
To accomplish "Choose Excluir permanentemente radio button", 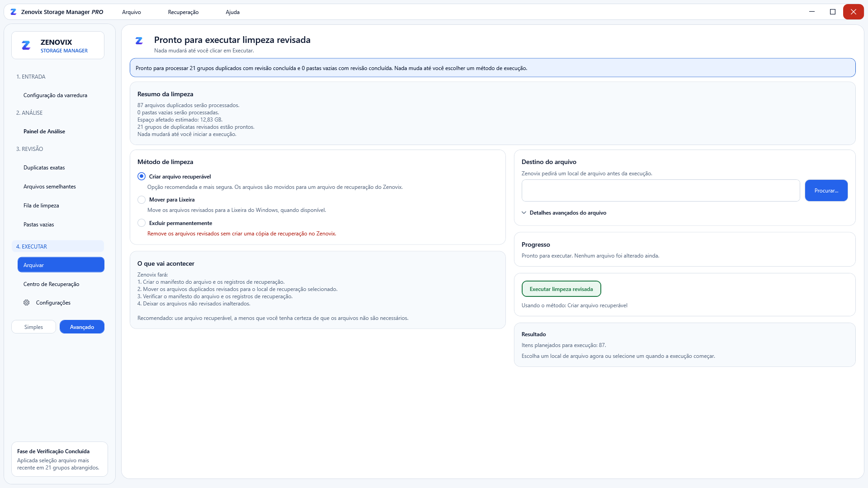I will [x=142, y=223].
